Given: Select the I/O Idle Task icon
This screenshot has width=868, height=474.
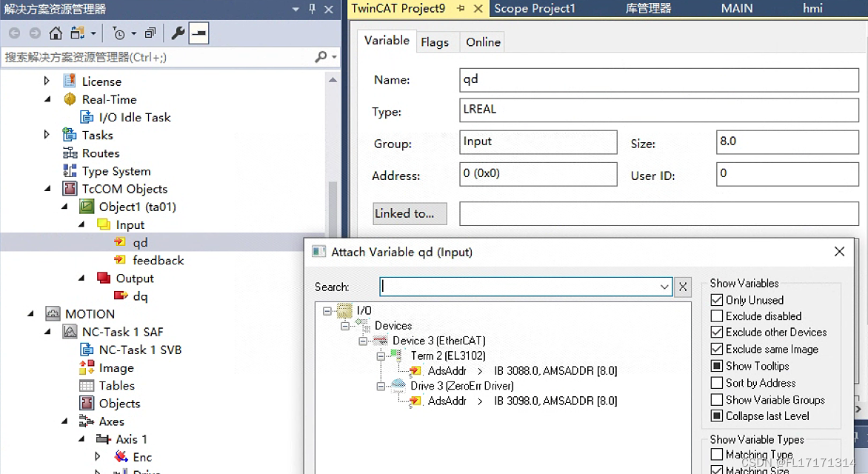Looking at the screenshot, I should click(87, 117).
